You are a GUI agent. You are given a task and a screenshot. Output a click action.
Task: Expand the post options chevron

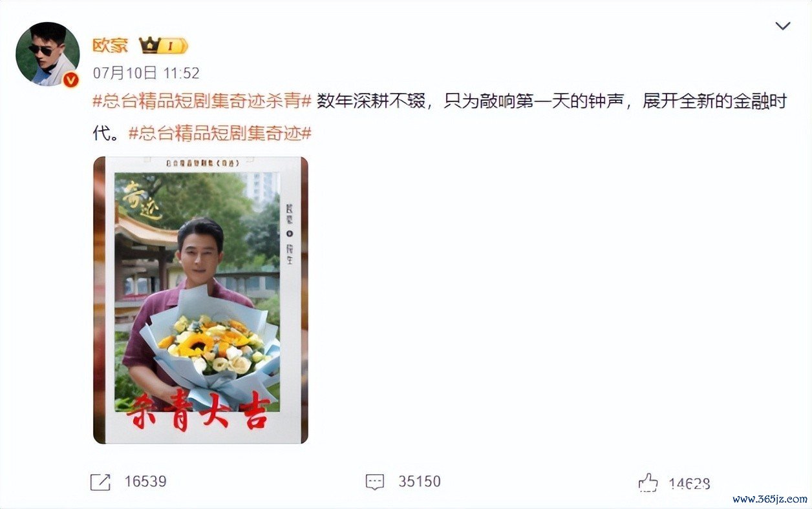[783, 26]
